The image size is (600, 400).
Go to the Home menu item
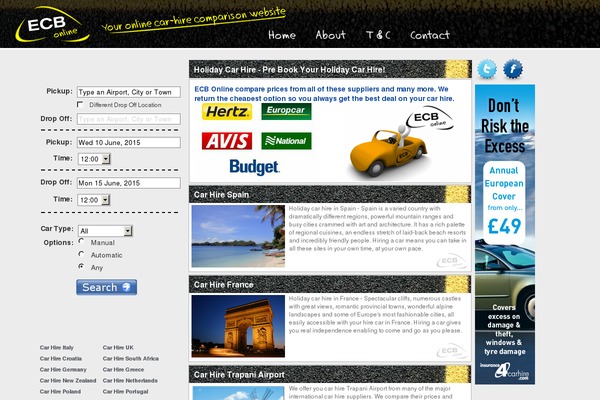(282, 35)
